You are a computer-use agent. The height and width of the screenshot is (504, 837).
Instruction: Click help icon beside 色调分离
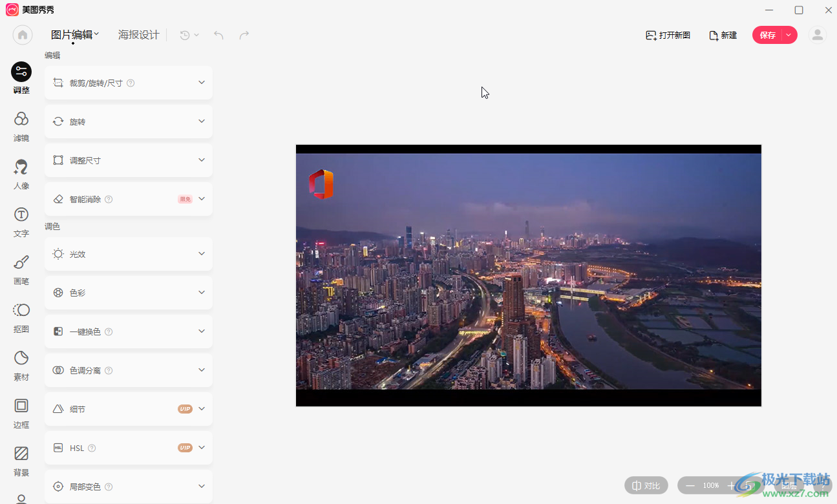coord(109,371)
